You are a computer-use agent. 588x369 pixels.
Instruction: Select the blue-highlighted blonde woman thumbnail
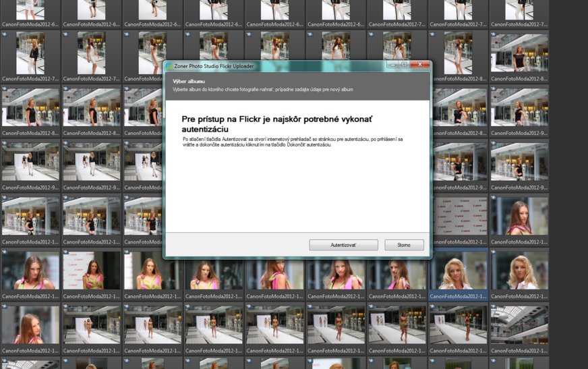click(x=457, y=271)
